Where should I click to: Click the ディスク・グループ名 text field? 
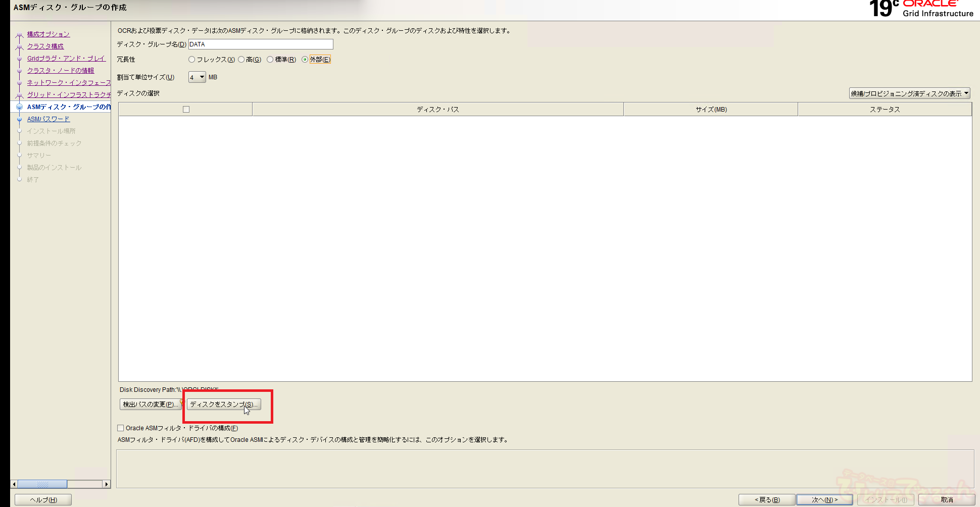point(261,44)
